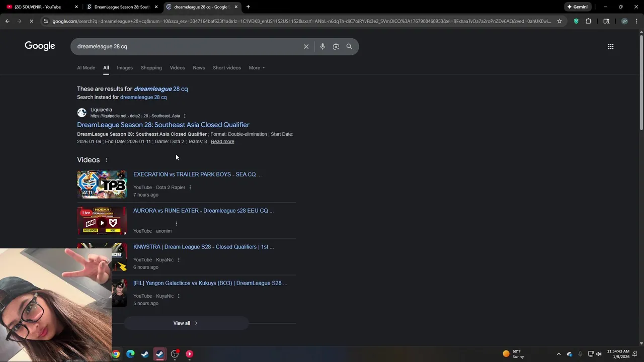Click the Live AURORA stream thumbnail
The image size is (644, 362).
point(102,221)
